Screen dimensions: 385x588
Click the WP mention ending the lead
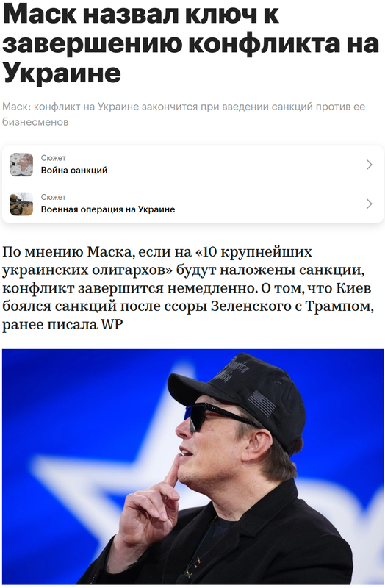[x=112, y=324]
